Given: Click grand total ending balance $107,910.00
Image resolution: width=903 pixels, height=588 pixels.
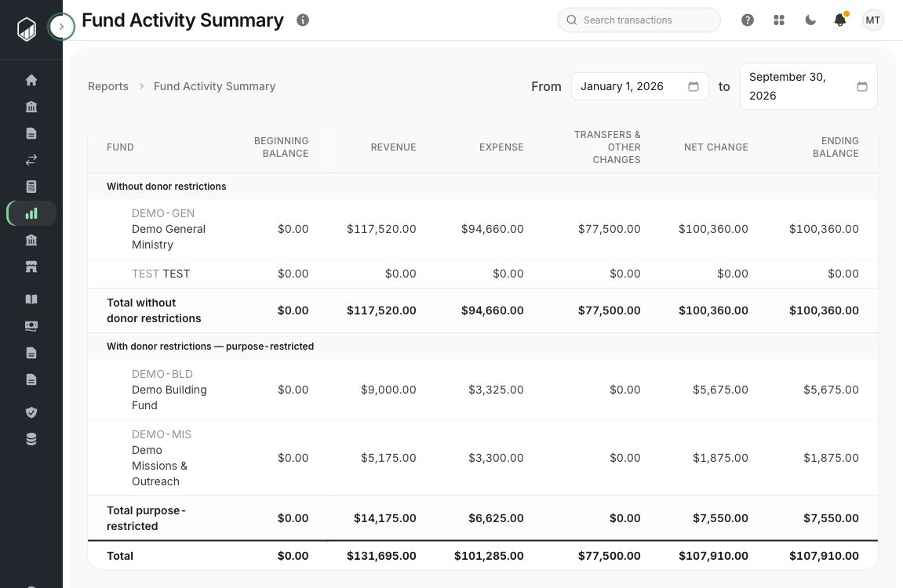Looking at the screenshot, I should (x=824, y=556).
